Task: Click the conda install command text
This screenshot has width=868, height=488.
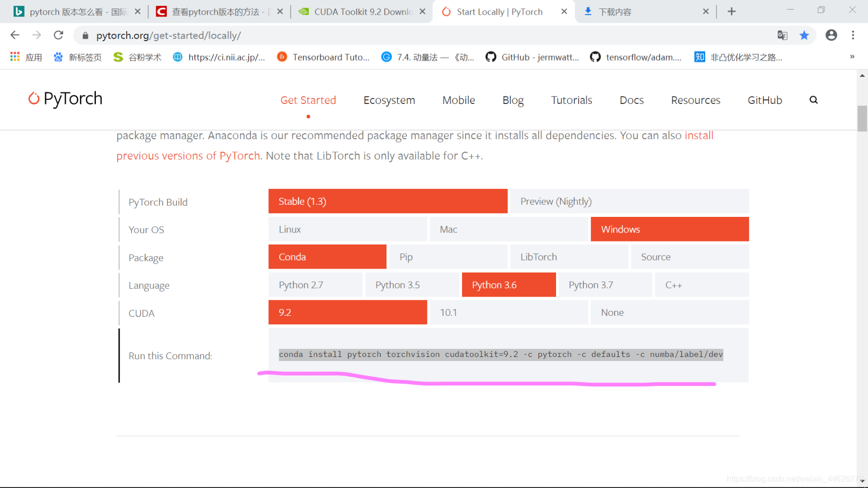Action: (501, 354)
